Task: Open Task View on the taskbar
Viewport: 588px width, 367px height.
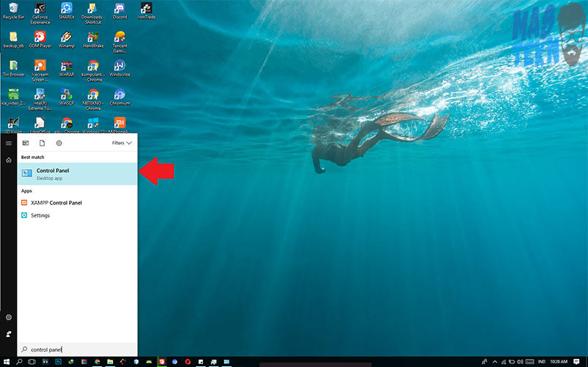Action: point(32,362)
